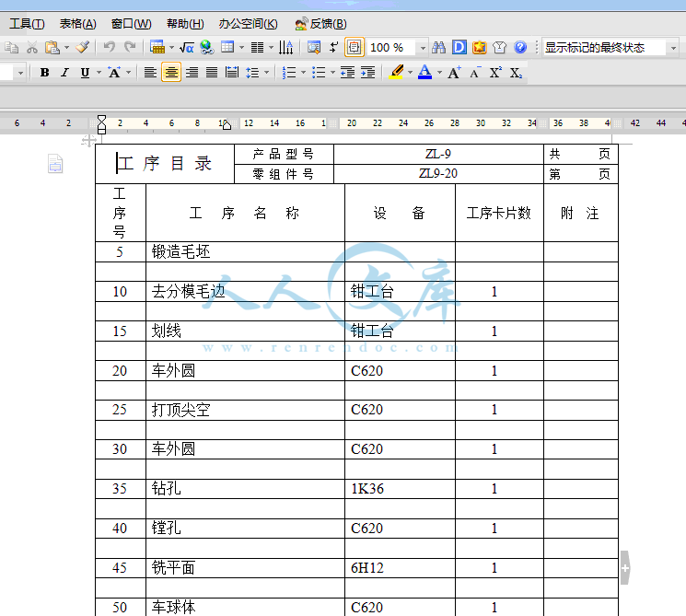This screenshot has height=616, width=686.
Task: Click the cell containing 锻造毛坯
Action: click(x=245, y=252)
